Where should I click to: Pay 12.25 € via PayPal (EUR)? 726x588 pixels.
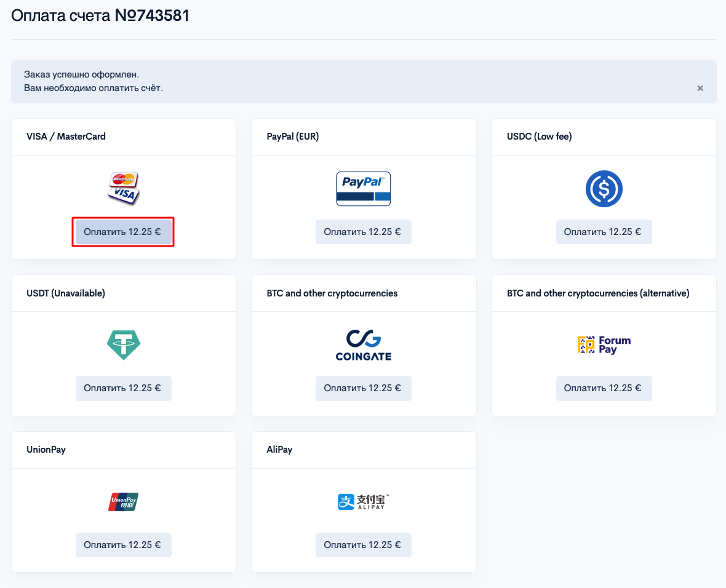pos(364,232)
